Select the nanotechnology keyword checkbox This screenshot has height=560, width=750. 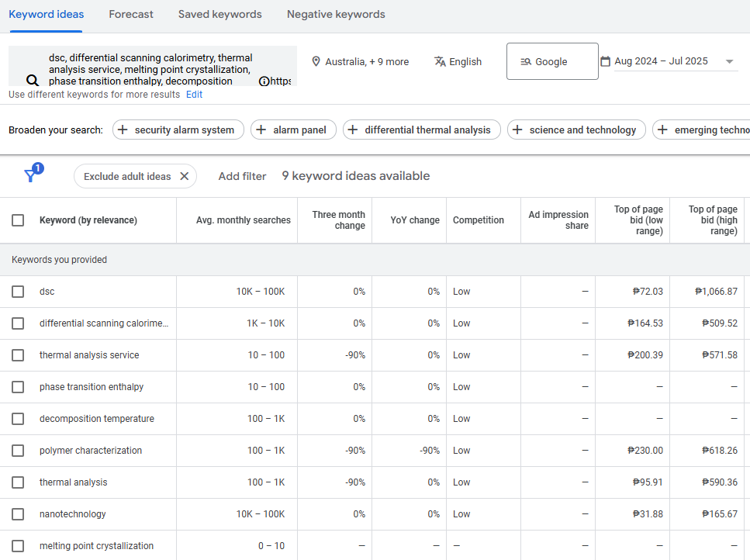pyautogui.click(x=18, y=514)
